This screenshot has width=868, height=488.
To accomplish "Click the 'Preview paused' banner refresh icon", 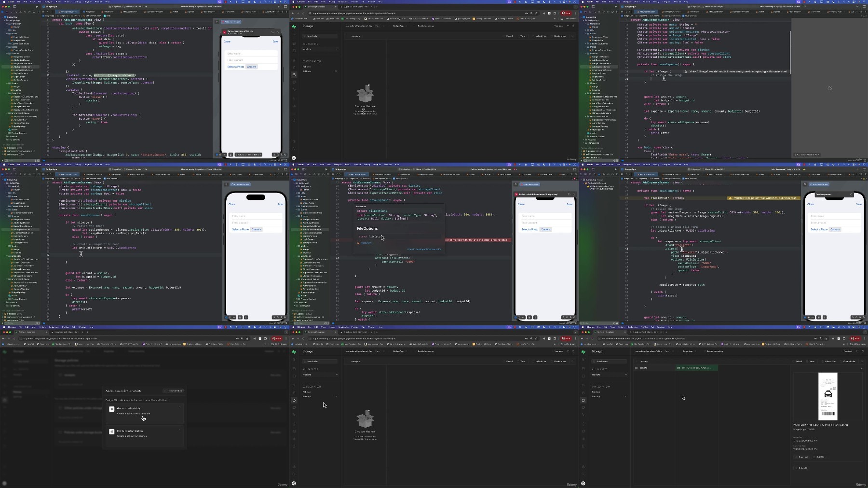I will [851, 195].
